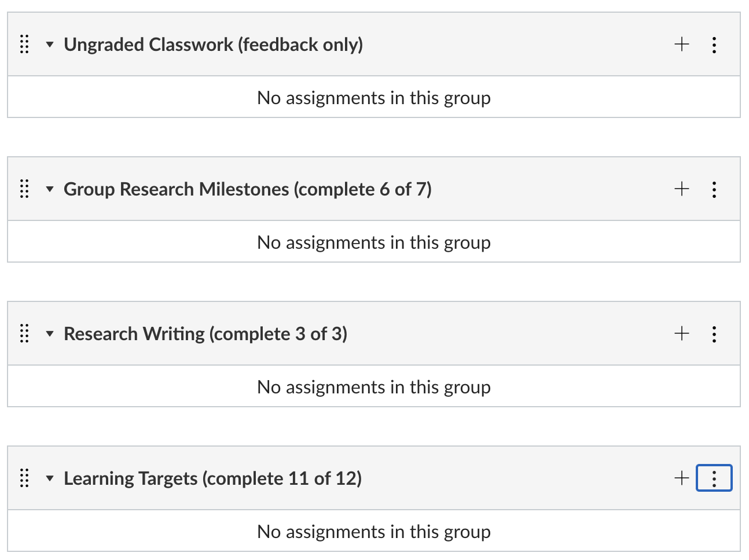Select the Ungraded Classwork group title

[214, 45]
